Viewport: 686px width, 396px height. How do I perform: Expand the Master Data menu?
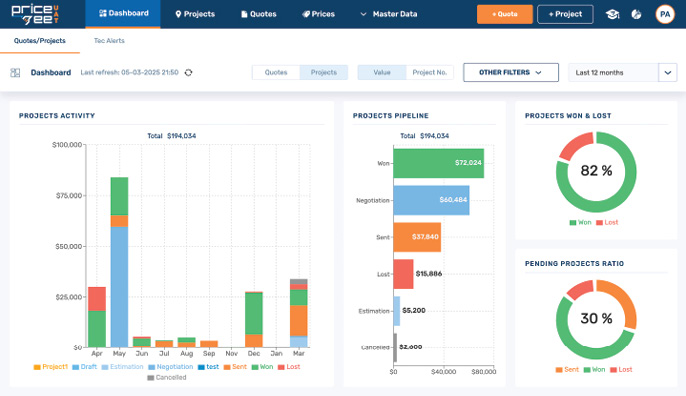pos(388,14)
